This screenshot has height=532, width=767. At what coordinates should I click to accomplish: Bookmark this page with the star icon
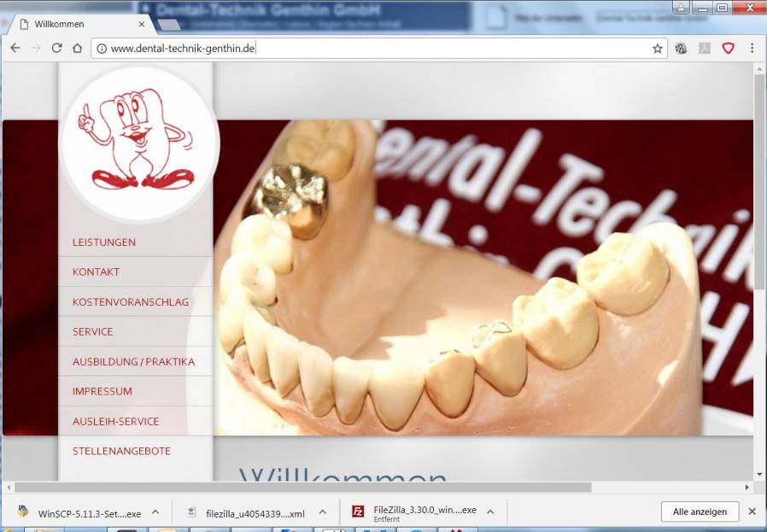658,49
